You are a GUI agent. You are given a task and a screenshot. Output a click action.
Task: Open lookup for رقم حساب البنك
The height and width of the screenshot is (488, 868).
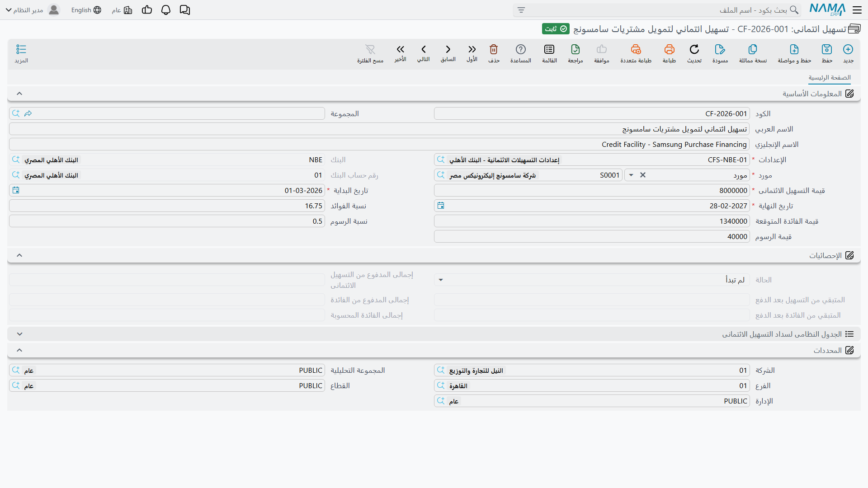tap(16, 175)
